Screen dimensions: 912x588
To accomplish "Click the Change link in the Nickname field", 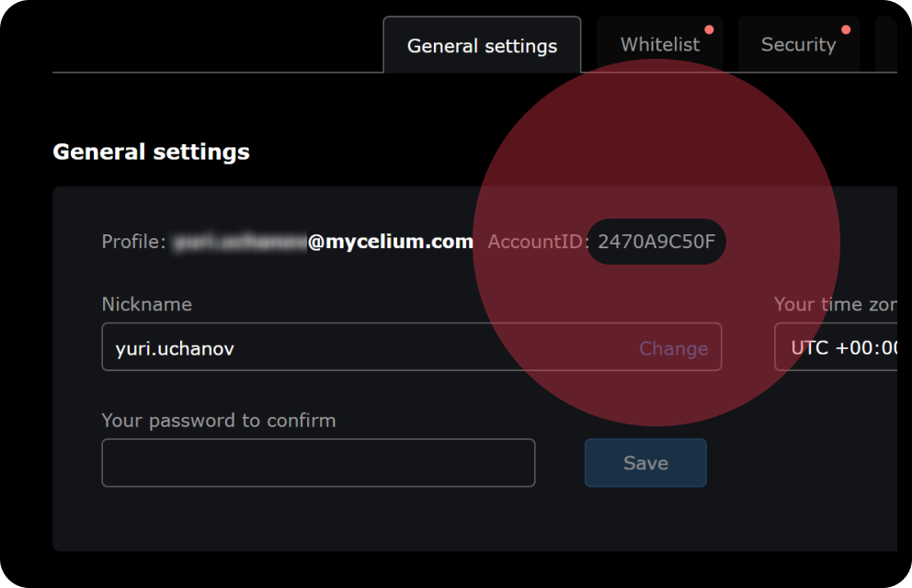I will 673,348.
